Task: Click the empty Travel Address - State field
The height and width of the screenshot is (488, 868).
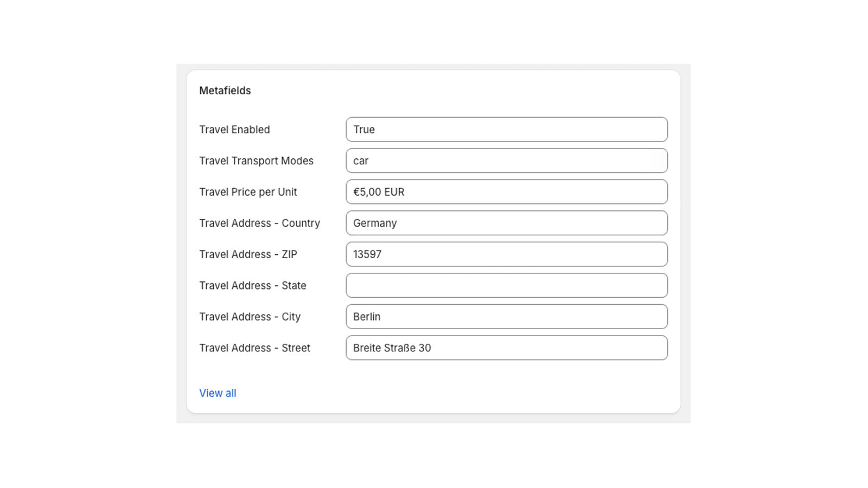Action: click(506, 285)
